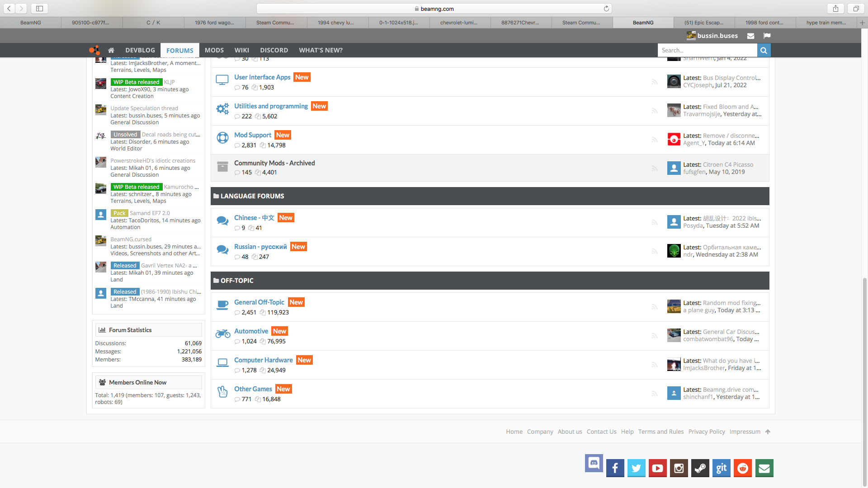Click the scroll-to-top arrow in footer
Viewport: 868px width, 488px height.
point(768,432)
